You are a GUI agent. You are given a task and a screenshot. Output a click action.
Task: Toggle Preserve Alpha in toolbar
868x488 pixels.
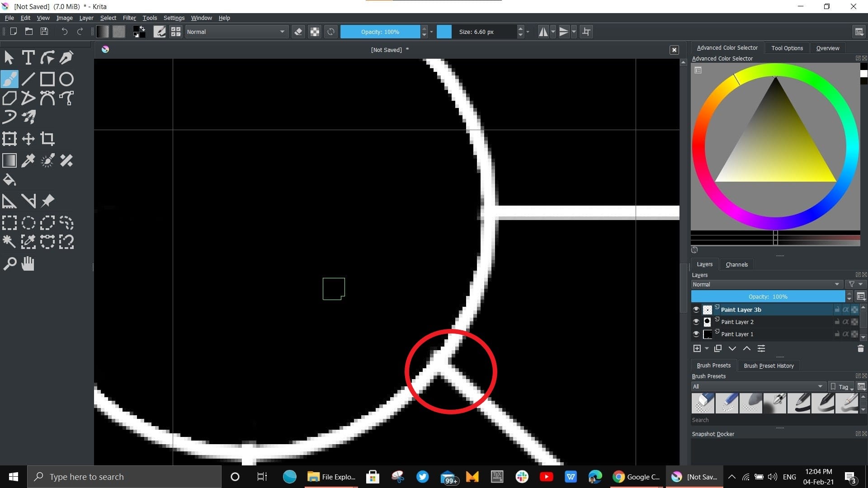(x=315, y=32)
